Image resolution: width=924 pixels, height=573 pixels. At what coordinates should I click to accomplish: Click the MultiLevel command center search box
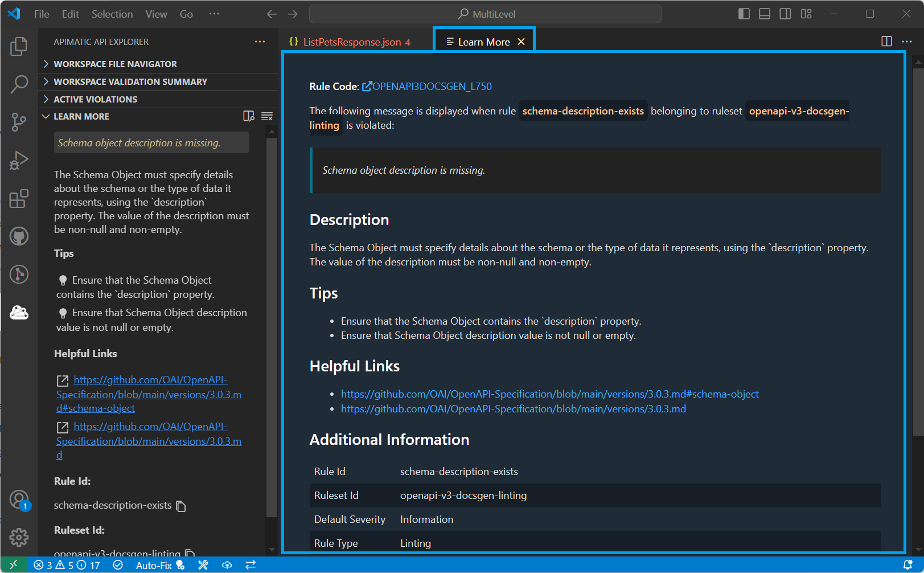click(x=485, y=14)
